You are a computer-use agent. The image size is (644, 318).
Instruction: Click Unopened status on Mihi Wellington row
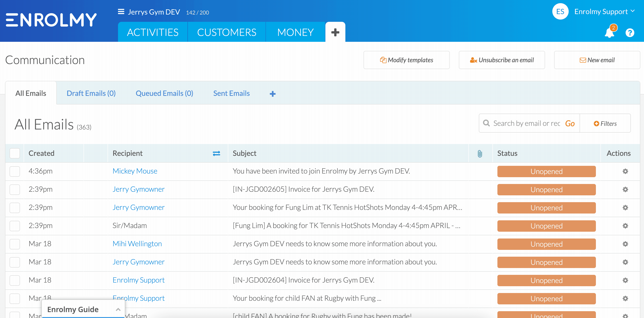point(546,244)
